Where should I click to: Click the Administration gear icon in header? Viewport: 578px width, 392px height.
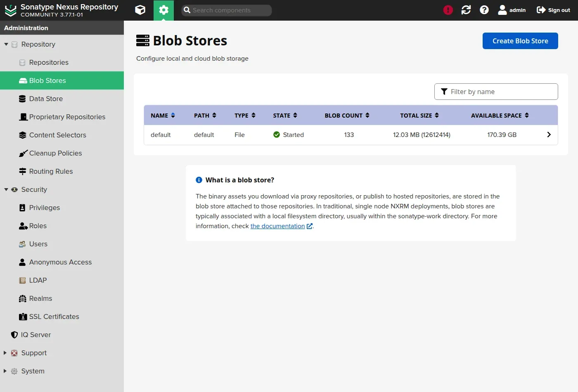click(163, 10)
